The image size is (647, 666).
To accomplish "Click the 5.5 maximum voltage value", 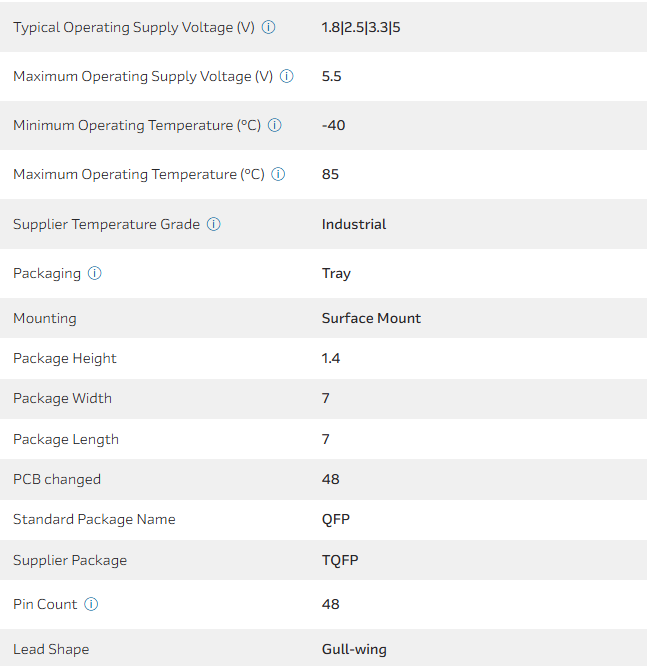I will (332, 76).
